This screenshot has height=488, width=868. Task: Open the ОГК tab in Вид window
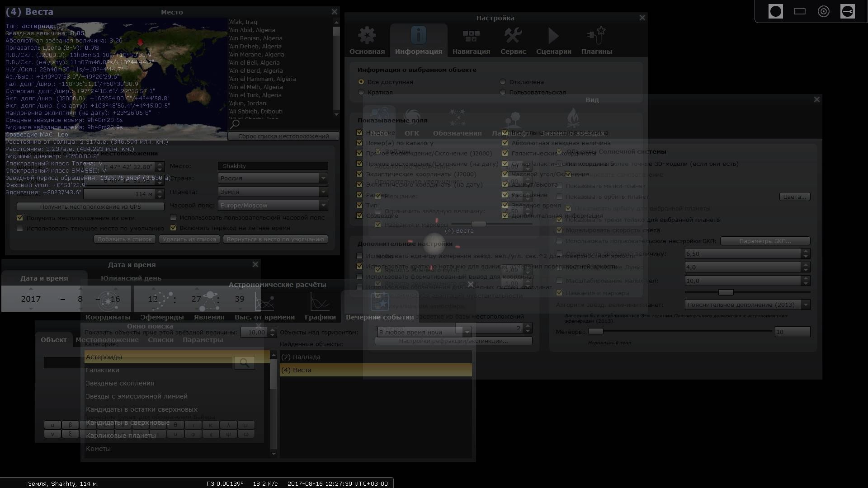(x=411, y=122)
